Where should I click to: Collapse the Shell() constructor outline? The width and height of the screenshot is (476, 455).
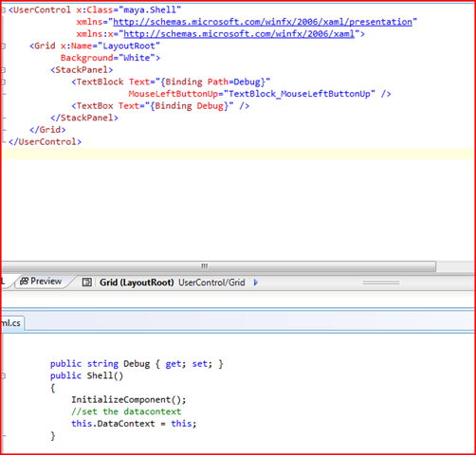(x=3, y=375)
